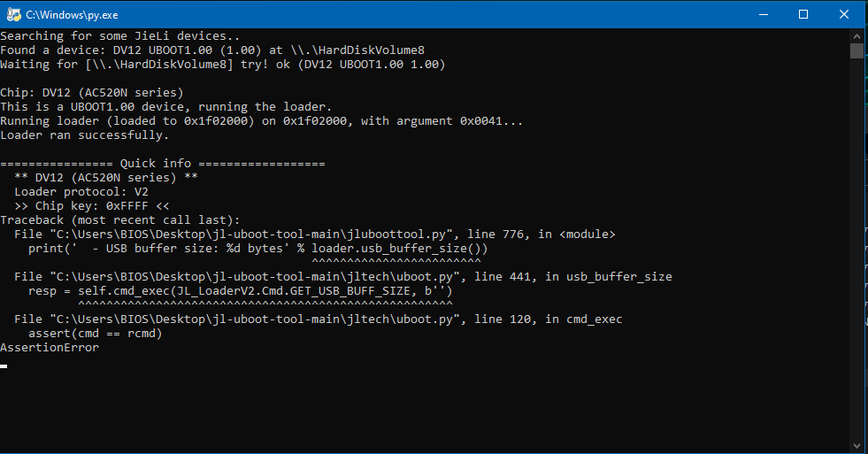Click the C:\Windows\py.exe title bar text
Image resolution: width=868 pixels, height=454 pixels.
click(x=72, y=15)
